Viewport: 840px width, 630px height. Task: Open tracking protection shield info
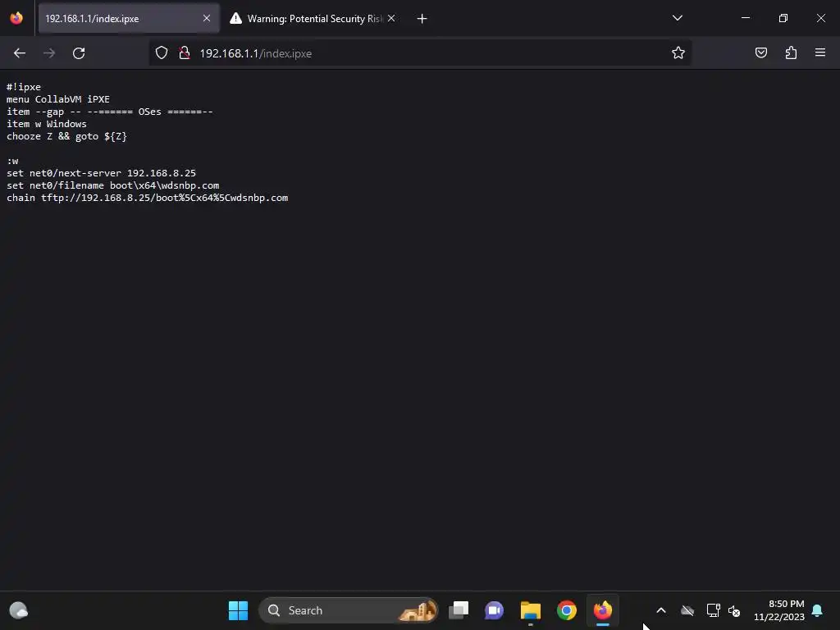[162, 53]
